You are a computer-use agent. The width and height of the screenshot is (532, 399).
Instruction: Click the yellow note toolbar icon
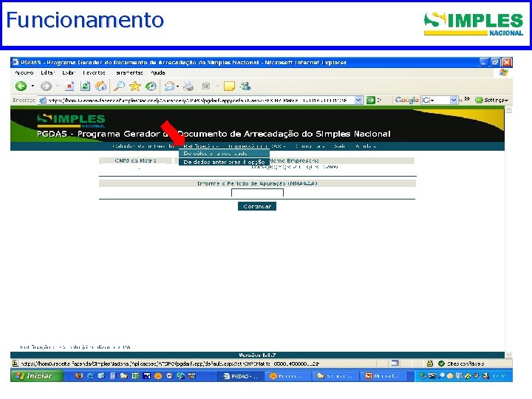coord(229,86)
